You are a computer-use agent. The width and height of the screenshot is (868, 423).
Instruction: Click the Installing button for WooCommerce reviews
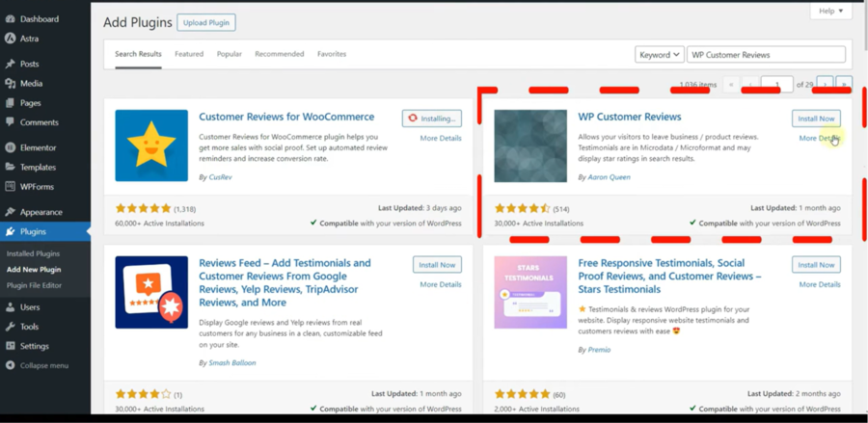click(x=432, y=119)
